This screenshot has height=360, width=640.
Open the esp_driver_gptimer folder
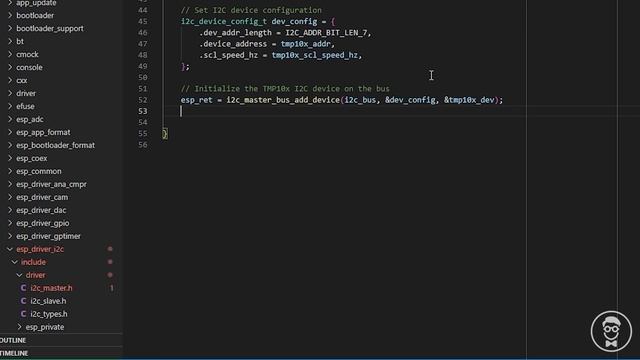[x=48, y=236]
